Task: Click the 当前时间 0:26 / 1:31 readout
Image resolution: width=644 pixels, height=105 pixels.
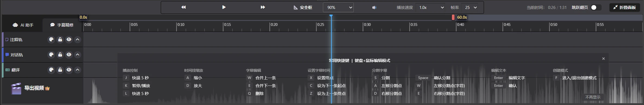Action: (x=547, y=8)
